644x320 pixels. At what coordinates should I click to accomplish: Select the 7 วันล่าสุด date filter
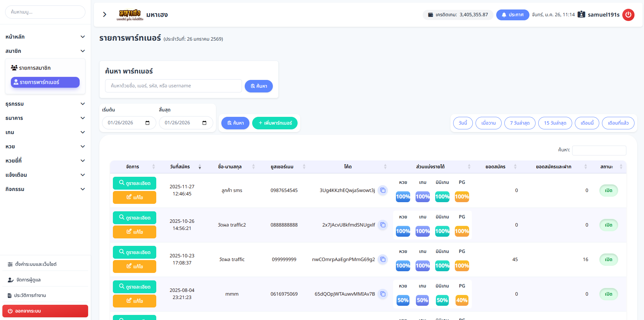520,123
